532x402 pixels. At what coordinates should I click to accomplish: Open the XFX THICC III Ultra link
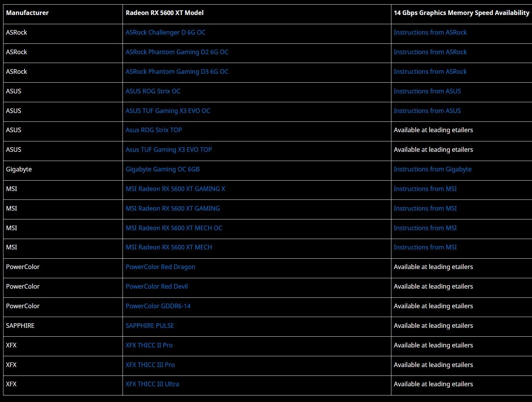point(152,384)
